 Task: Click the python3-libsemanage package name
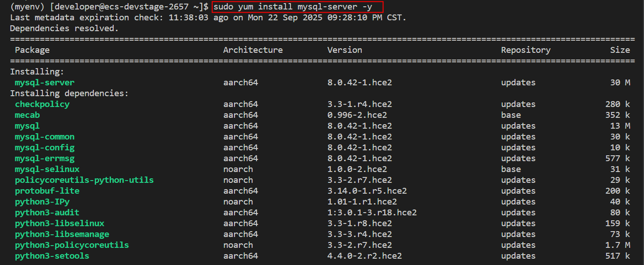[62, 234]
